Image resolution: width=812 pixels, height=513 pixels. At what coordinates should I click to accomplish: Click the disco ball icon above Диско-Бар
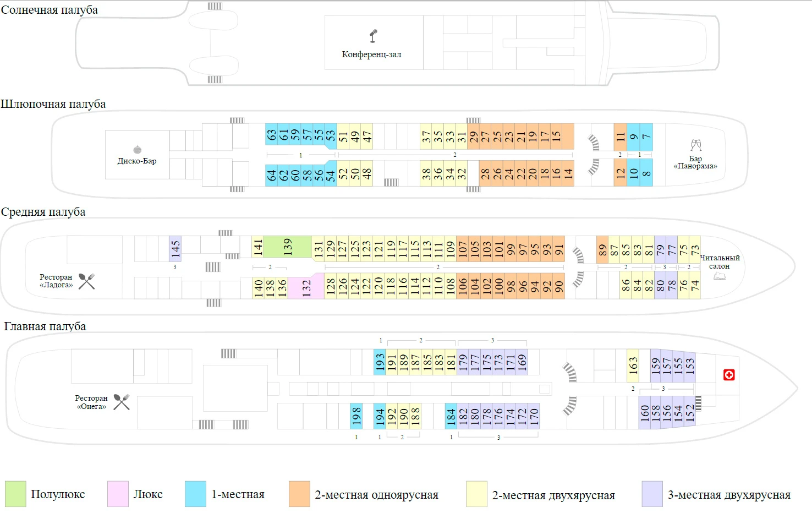pyautogui.click(x=137, y=149)
